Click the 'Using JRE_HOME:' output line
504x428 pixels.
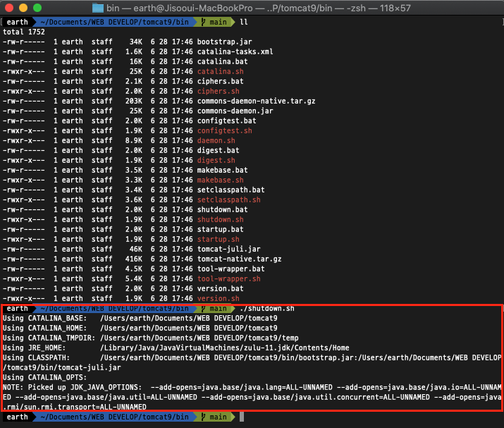pyautogui.click(x=176, y=348)
